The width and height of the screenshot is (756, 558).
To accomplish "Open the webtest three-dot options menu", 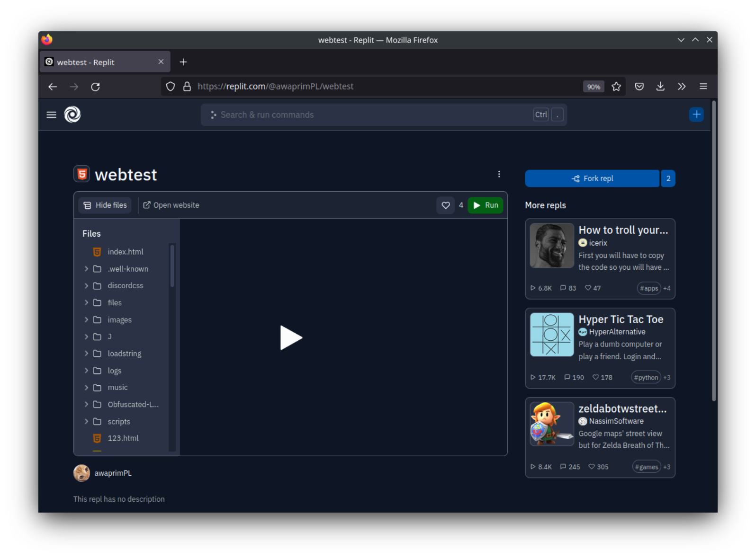I will coord(499,174).
